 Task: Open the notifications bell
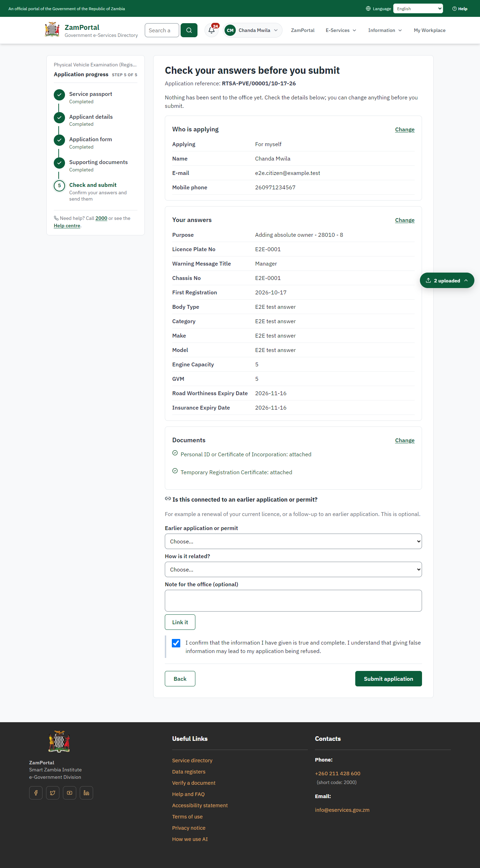pyautogui.click(x=212, y=30)
